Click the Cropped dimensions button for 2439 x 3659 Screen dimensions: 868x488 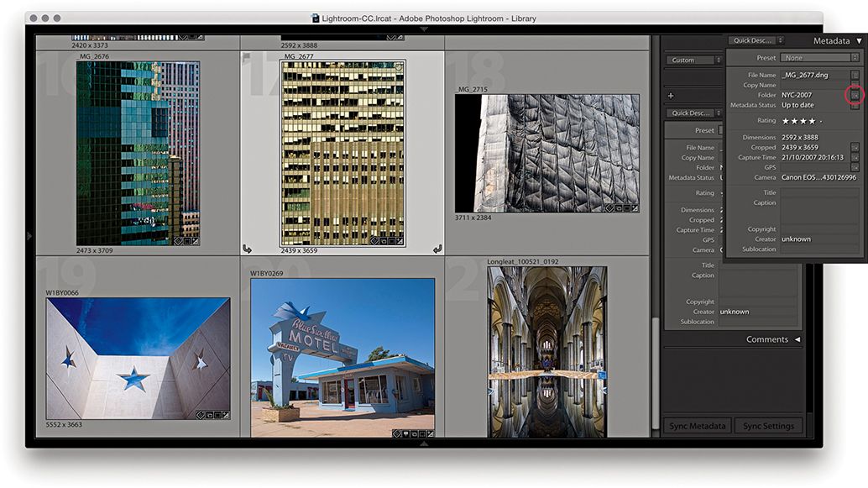855,147
